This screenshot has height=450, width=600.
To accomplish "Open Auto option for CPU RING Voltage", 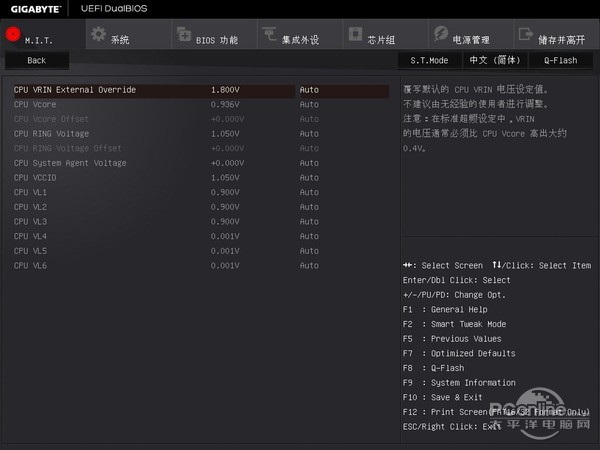I will click(309, 134).
